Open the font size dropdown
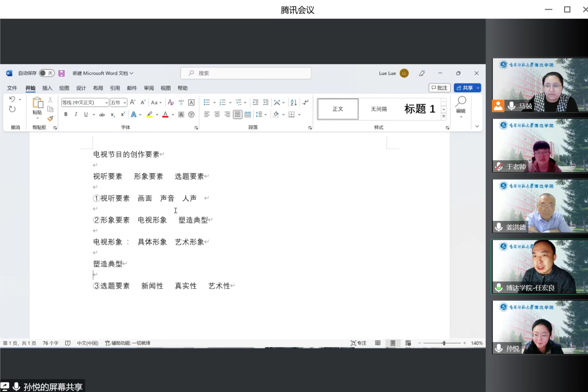This screenshot has width=588, height=392. pyautogui.click(x=124, y=103)
